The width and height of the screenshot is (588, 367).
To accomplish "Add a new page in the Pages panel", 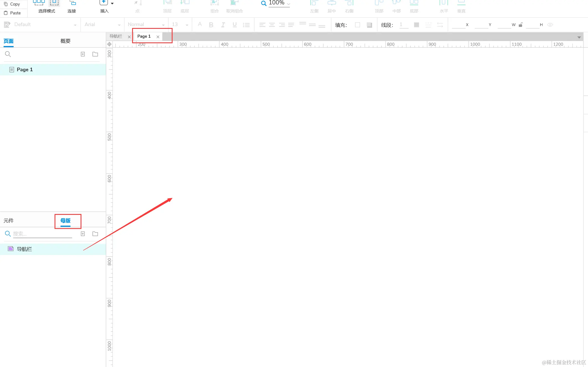I will pyautogui.click(x=83, y=54).
